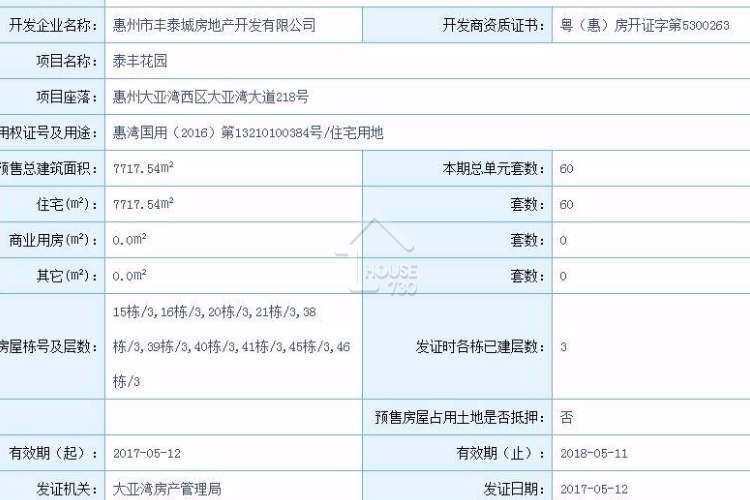The width and height of the screenshot is (750, 500).
Task: Select developer name 惠州市丰泰城房地产开发有限公司
Action: [214, 25]
